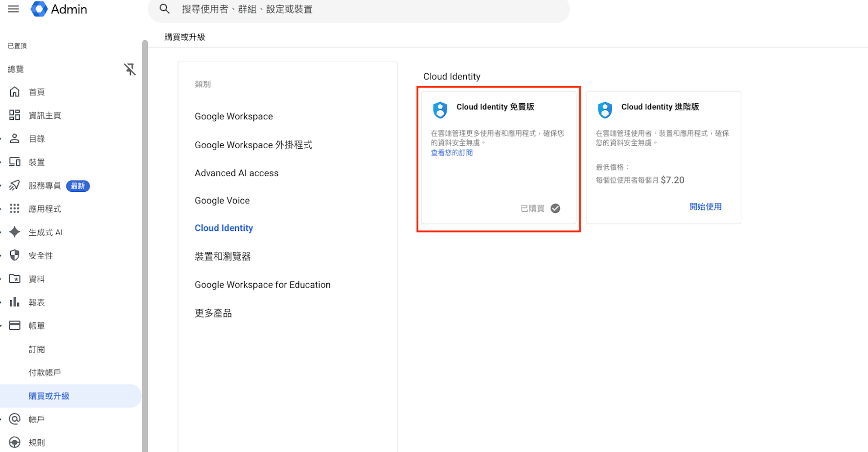Select the Google Voice category
The width and height of the screenshot is (868, 452).
click(222, 201)
